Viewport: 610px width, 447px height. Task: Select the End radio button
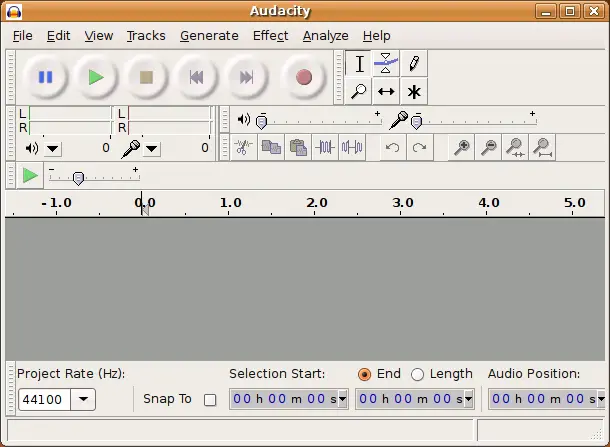tap(365, 374)
